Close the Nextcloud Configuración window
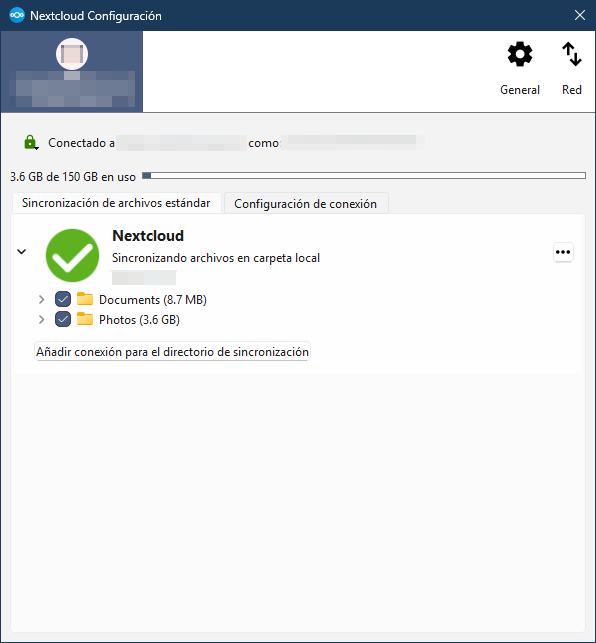Screen dimensions: 596x643 coord(580,15)
